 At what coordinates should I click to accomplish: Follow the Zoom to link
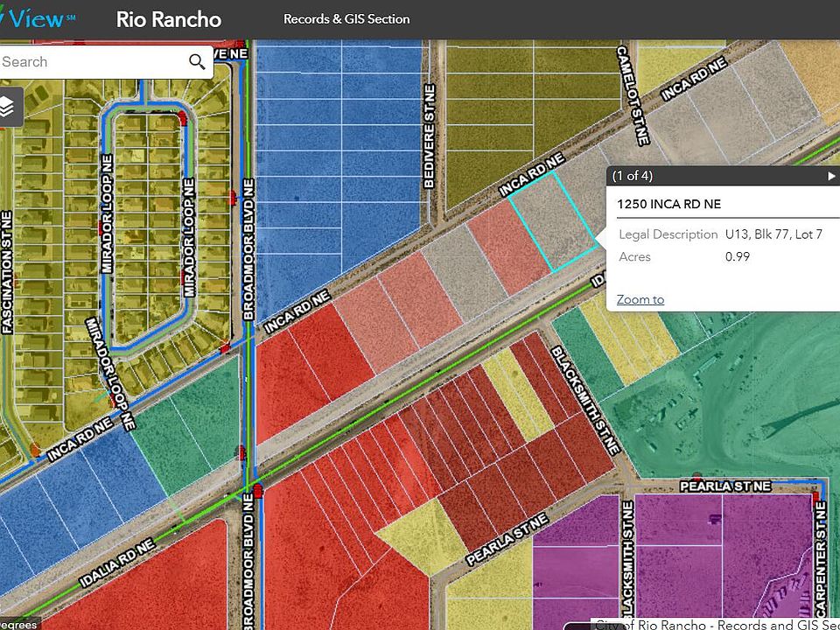[x=640, y=299]
